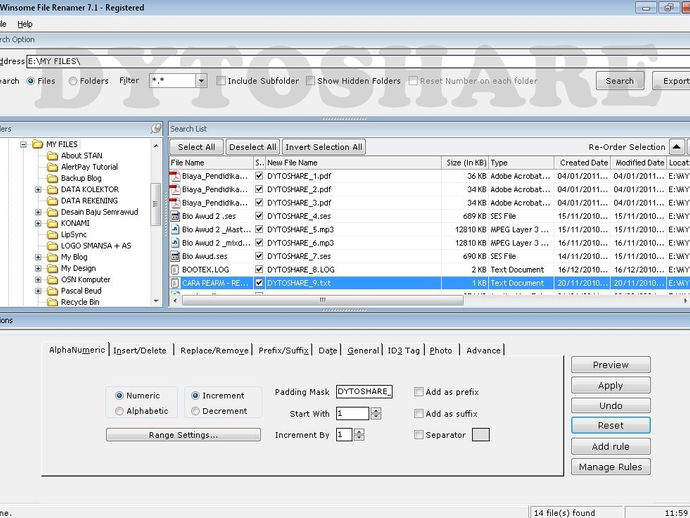Choose the Decrement radio option
Image resolution: width=690 pixels, height=518 pixels.
(195, 411)
